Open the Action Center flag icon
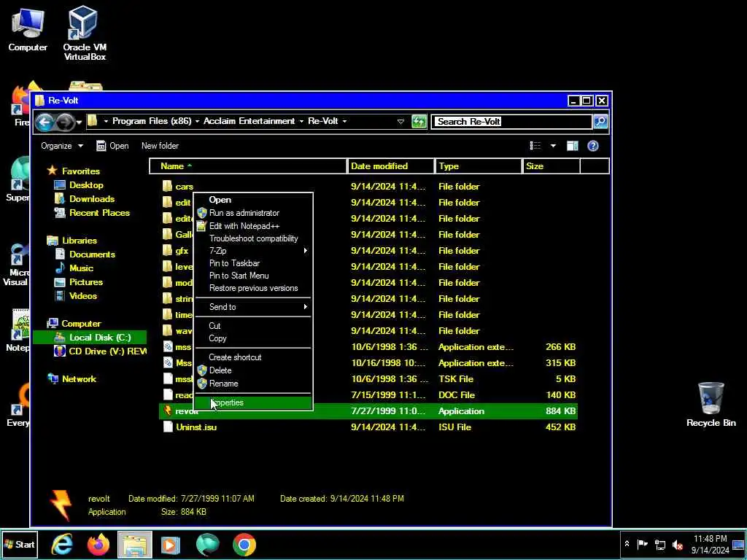Image resolution: width=747 pixels, height=560 pixels. (643, 544)
